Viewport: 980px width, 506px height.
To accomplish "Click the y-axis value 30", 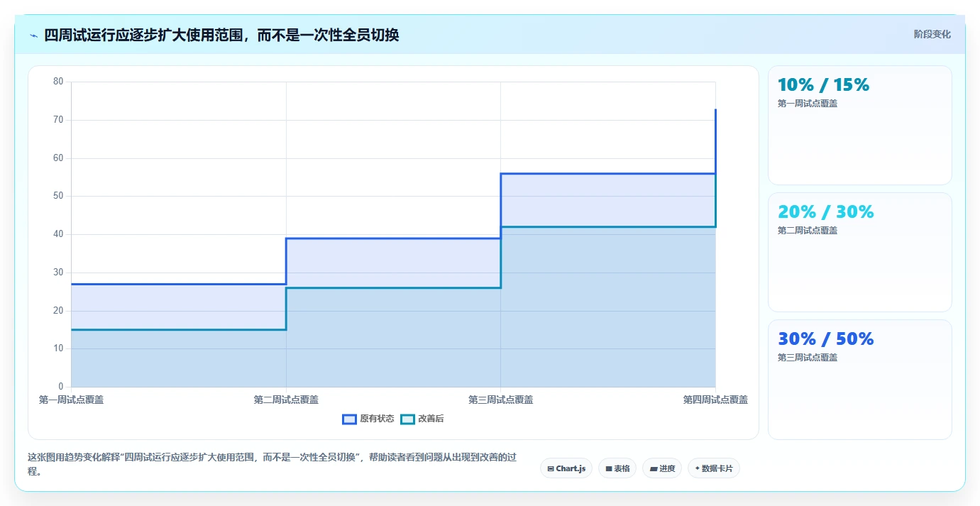I will tap(58, 273).
